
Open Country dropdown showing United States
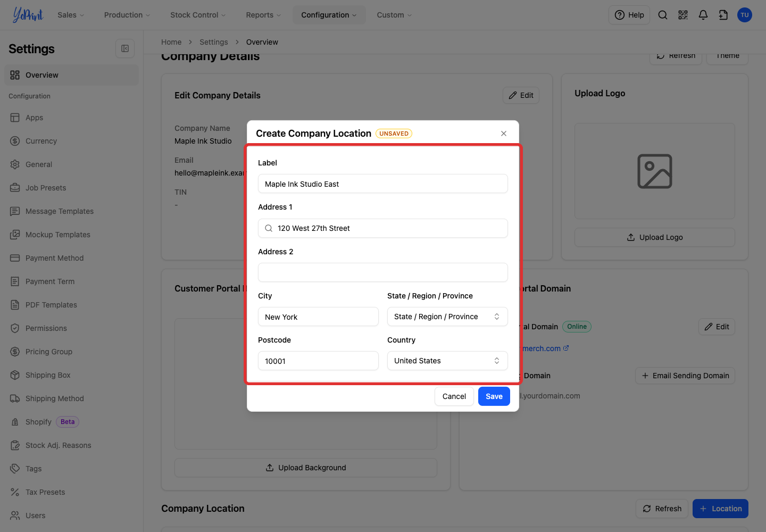click(x=447, y=361)
